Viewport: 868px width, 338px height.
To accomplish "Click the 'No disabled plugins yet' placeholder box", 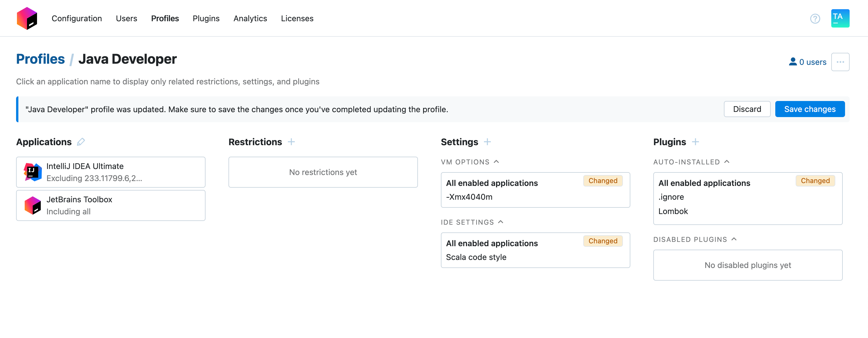I will (x=747, y=265).
